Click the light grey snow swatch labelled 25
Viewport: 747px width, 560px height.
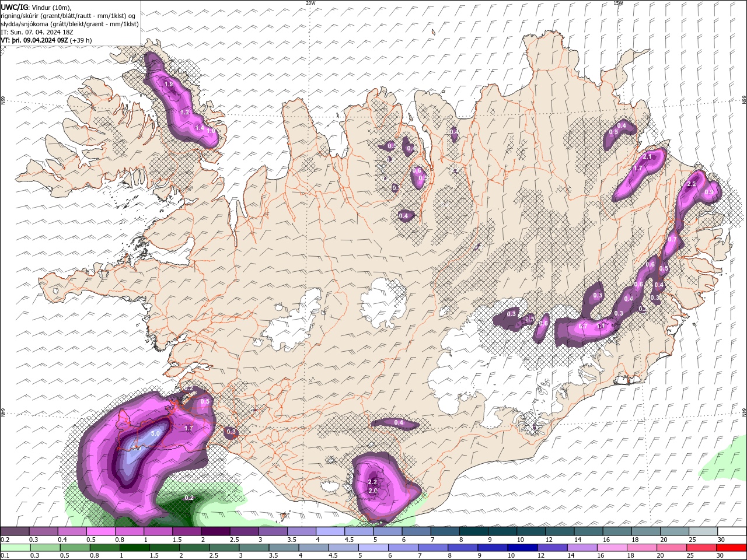coord(703,531)
